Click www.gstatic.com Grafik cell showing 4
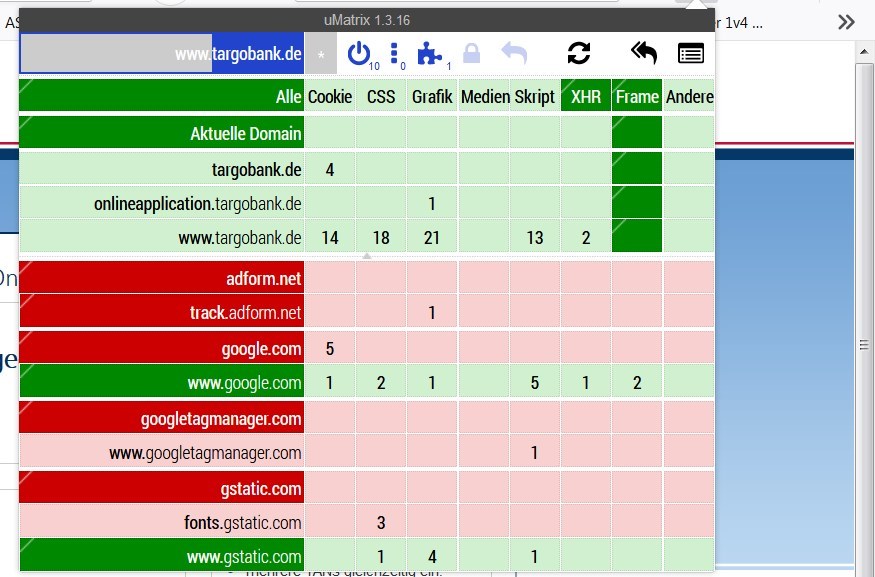Screen dimensions: 875x577 [432, 556]
